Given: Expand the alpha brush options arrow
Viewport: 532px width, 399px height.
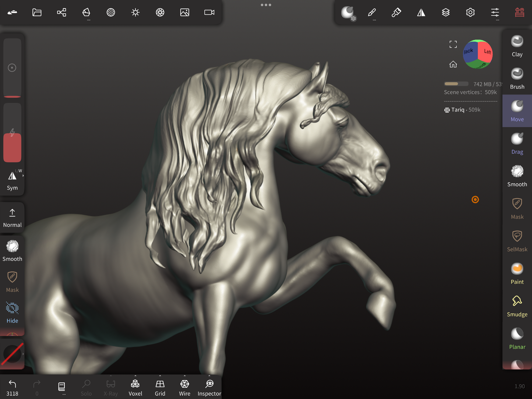Looking at the screenshot, I should 23,354.
